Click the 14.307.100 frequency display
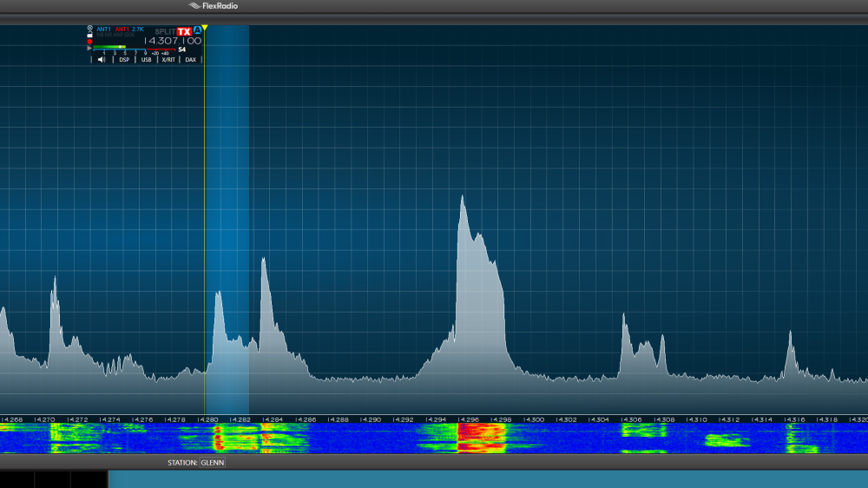Image resolution: width=868 pixels, height=488 pixels. point(173,41)
